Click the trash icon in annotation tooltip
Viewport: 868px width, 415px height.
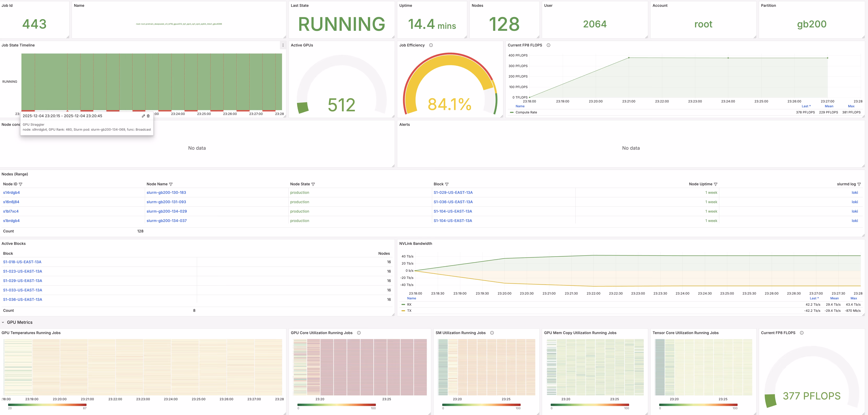click(148, 116)
